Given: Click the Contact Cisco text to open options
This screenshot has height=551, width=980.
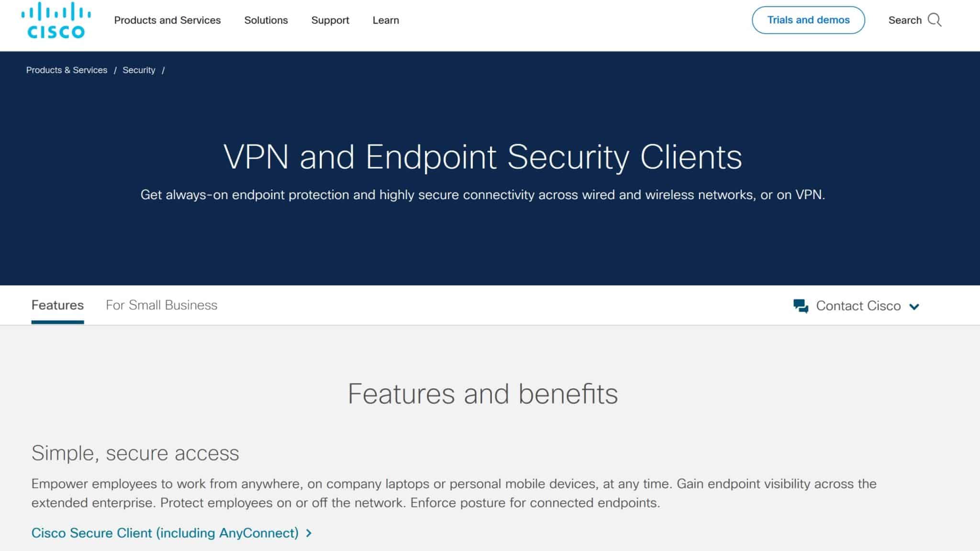Looking at the screenshot, I should 859,305.
